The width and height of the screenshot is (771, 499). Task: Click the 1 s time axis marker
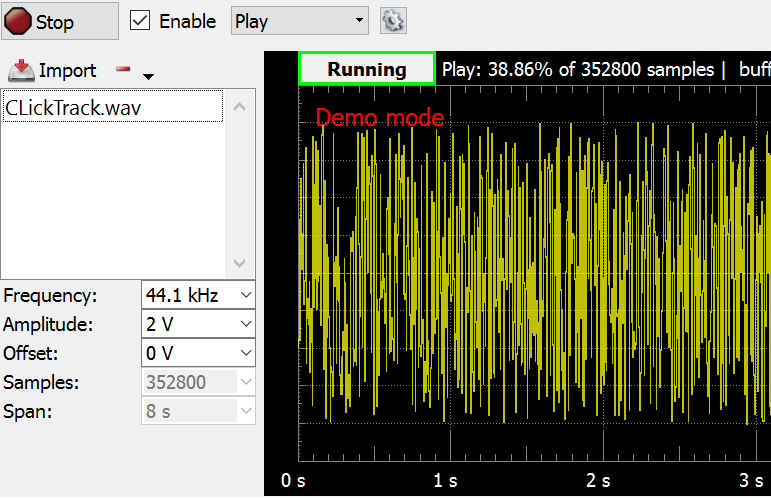tap(444, 480)
